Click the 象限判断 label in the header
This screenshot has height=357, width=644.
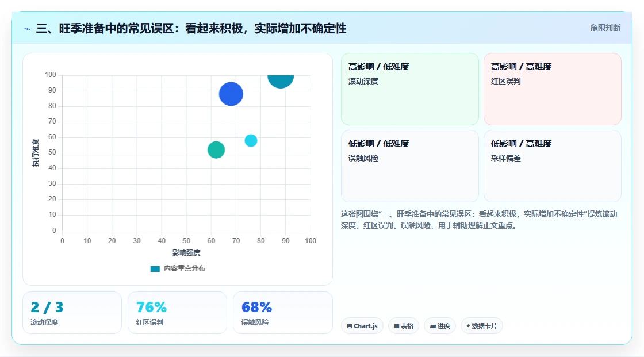click(605, 28)
